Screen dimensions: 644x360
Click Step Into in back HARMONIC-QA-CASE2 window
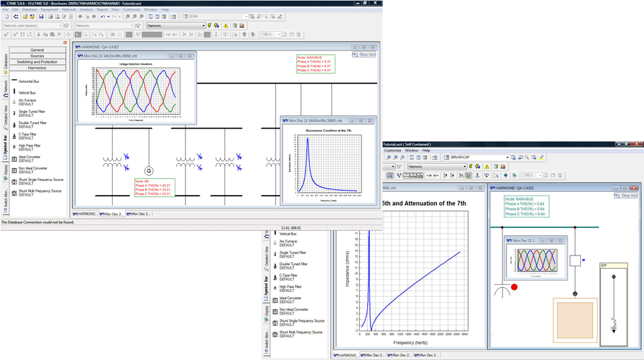[x=364, y=54]
